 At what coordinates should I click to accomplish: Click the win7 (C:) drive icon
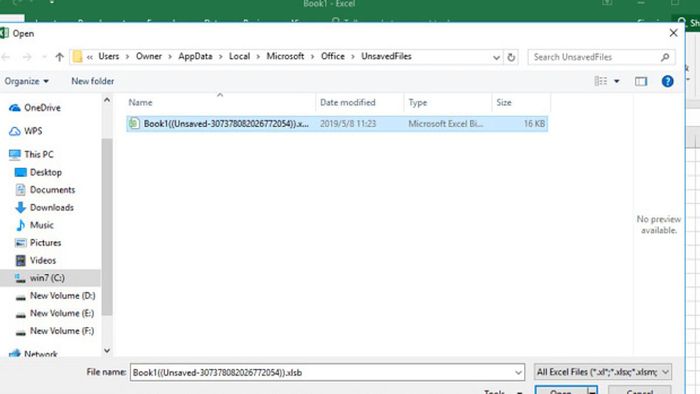21,278
